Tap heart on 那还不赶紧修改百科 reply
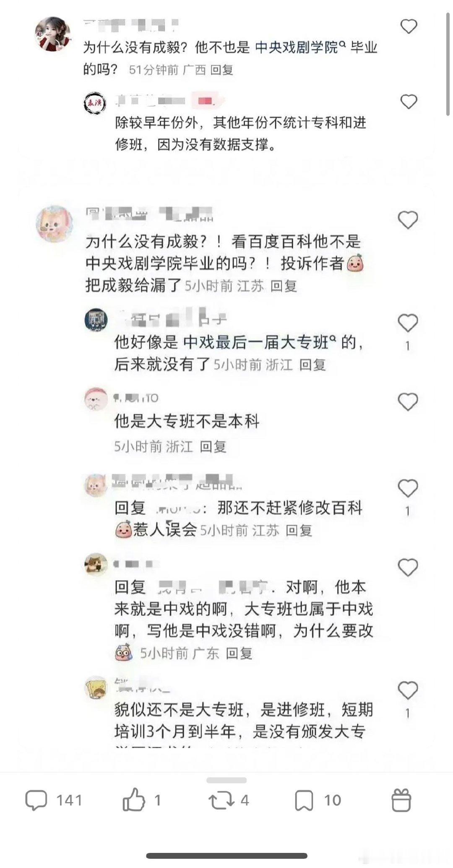This screenshot has height=868, width=453. [408, 488]
